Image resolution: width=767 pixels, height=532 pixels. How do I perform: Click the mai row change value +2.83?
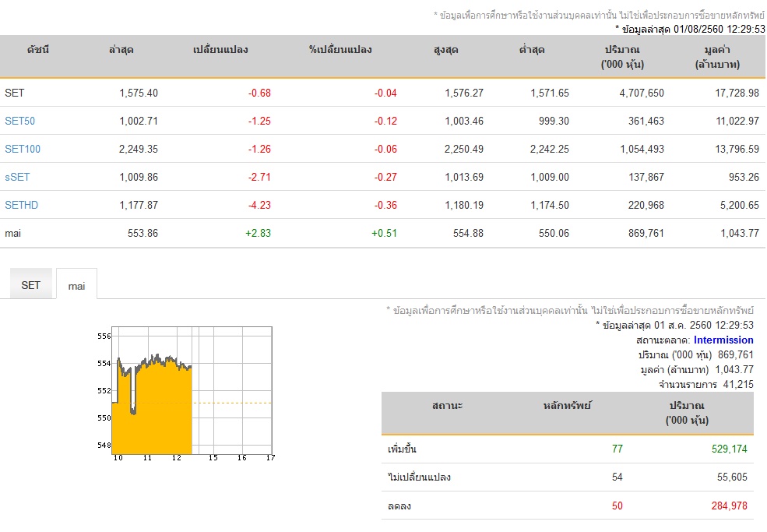pos(258,234)
